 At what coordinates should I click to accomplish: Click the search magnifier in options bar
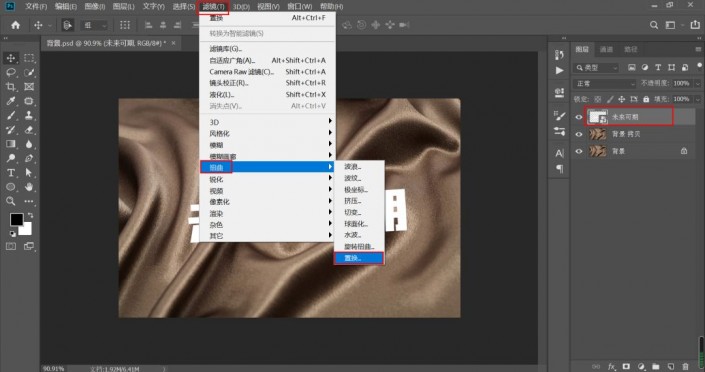654,25
